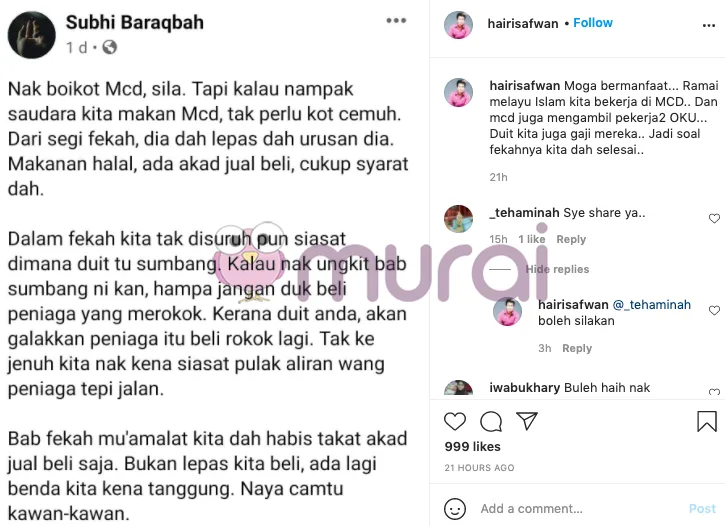This screenshot has width=725, height=526.
Task: Save post with bookmark icon
Action: click(x=707, y=421)
